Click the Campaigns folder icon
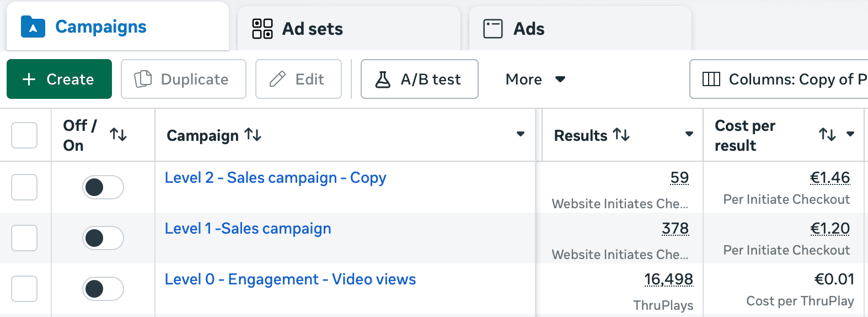 [33, 27]
